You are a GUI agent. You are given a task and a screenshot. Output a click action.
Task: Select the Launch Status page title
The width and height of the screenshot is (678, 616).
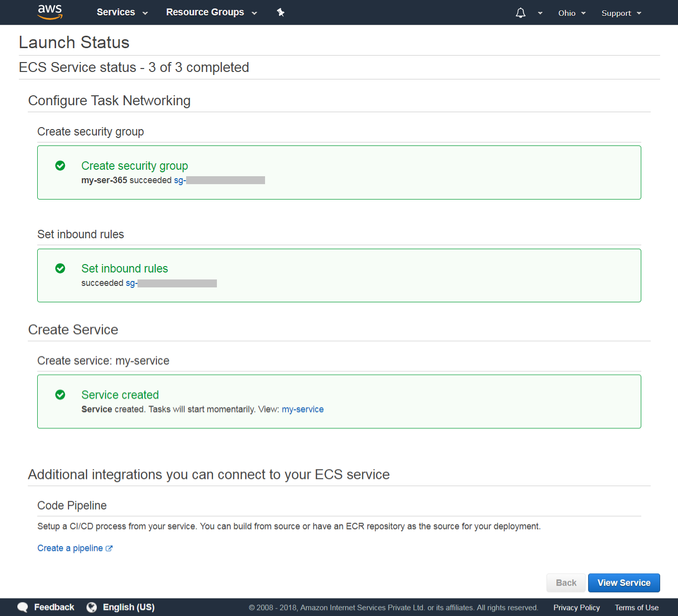(x=74, y=42)
